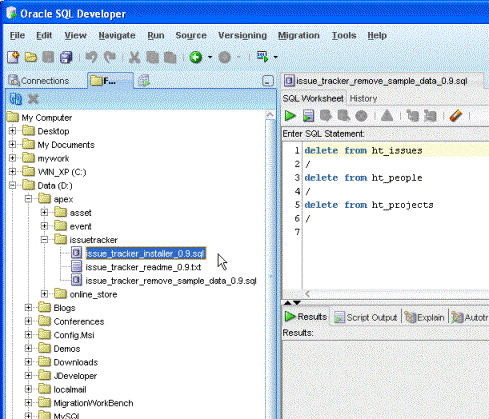Open the Explain tab
Viewport: 489px width, 419px height.
[x=425, y=317]
